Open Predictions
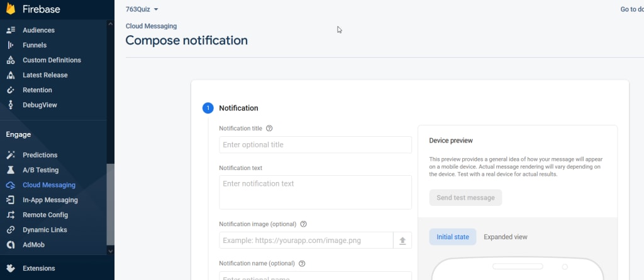Image resolution: width=644 pixels, height=280 pixels. pos(40,155)
